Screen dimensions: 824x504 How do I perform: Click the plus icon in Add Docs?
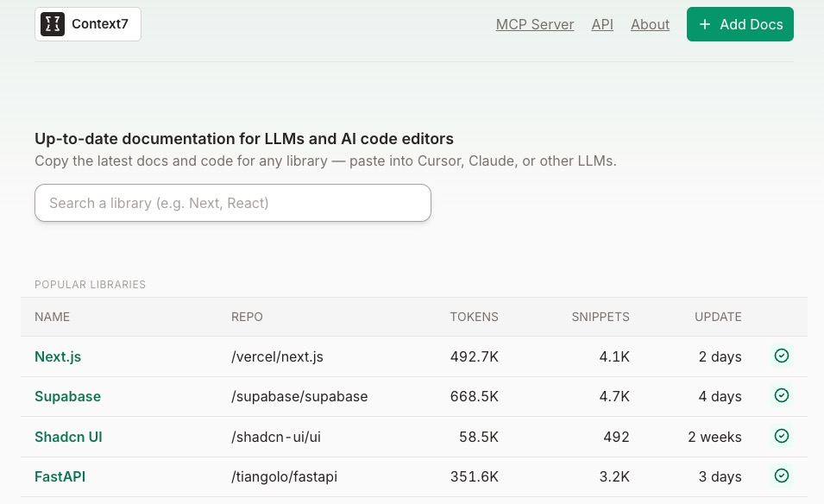(x=705, y=24)
